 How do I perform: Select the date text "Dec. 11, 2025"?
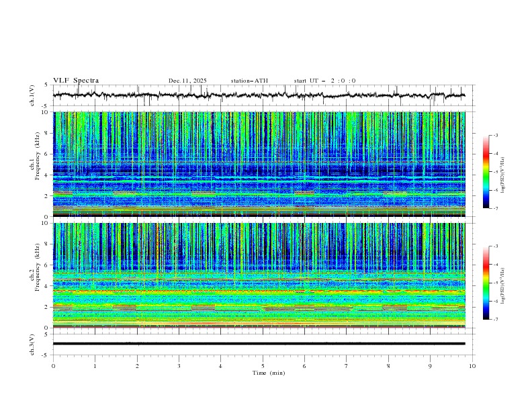tap(187, 81)
